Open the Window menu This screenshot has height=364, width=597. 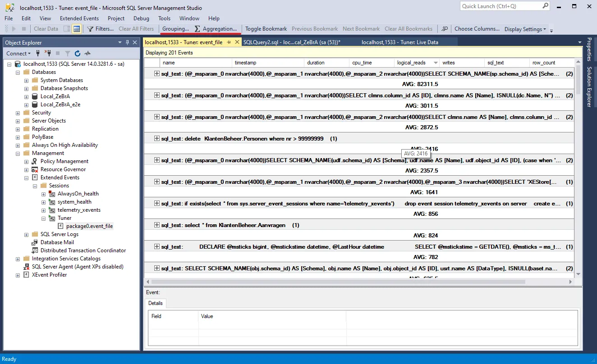click(x=189, y=18)
